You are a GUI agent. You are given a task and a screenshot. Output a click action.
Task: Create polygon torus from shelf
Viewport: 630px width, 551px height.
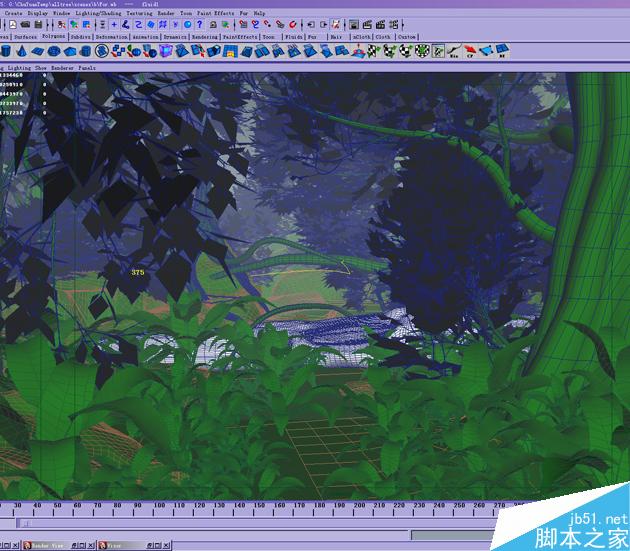(53, 51)
